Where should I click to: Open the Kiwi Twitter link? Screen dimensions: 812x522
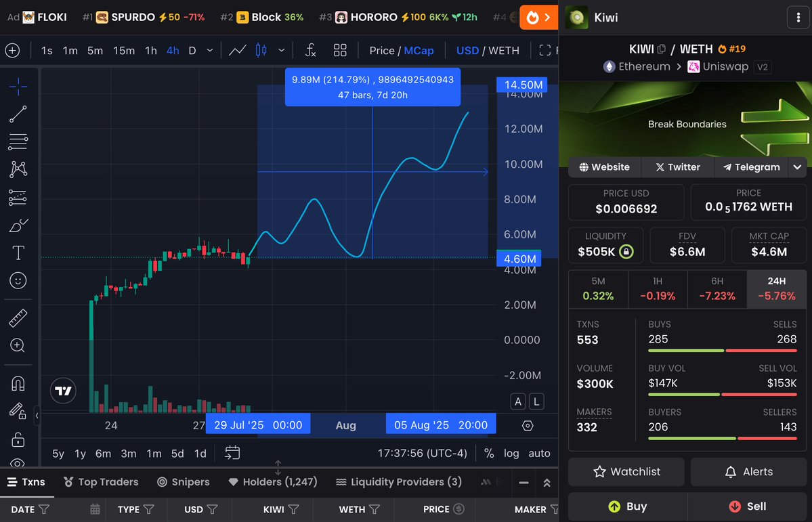678,167
